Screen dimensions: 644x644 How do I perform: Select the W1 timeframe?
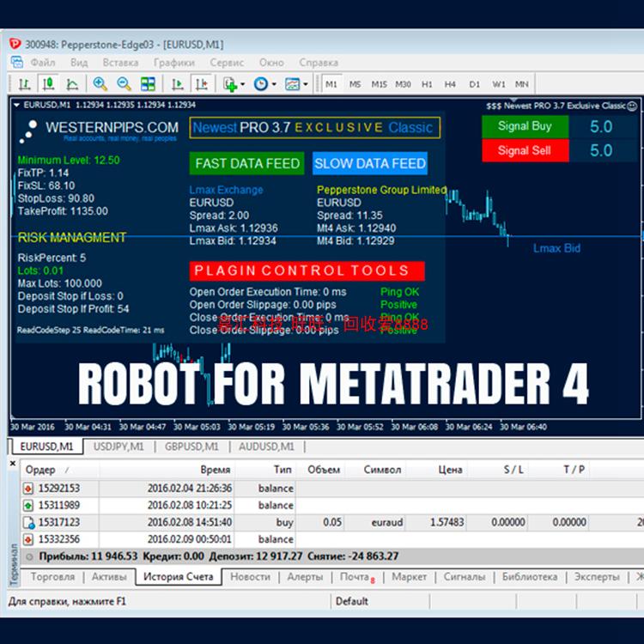pyautogui.click(x=499, y=84)
